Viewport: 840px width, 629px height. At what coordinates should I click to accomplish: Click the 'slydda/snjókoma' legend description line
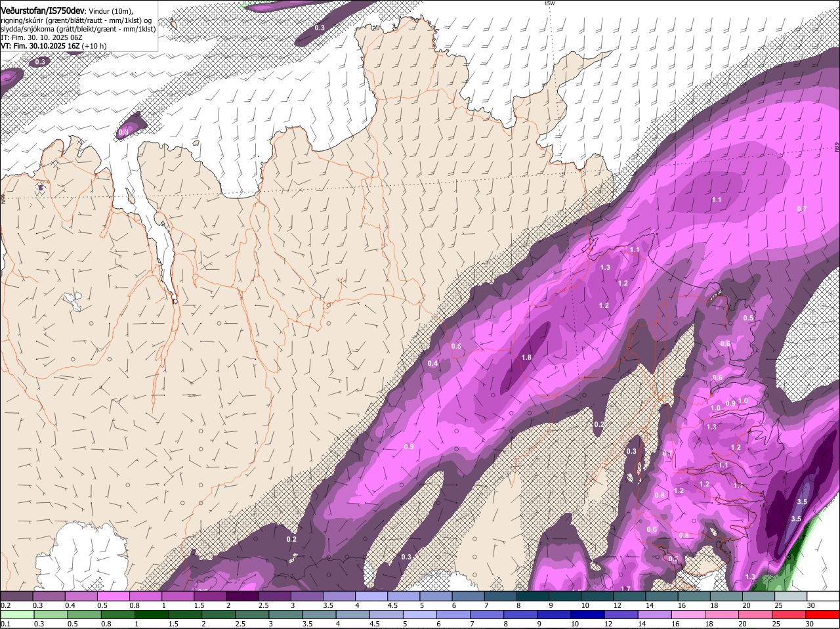(x=77, y=29)
